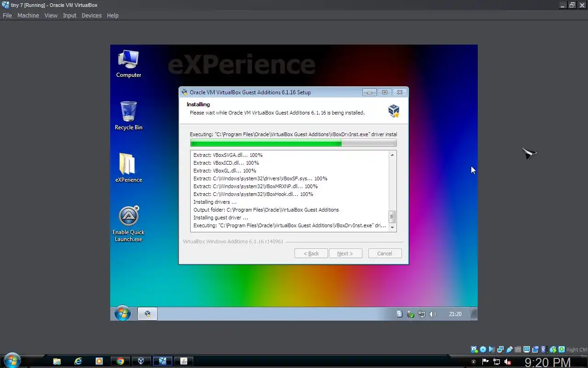Click the VirtualBox audio indicator

(x=492, y=350)
